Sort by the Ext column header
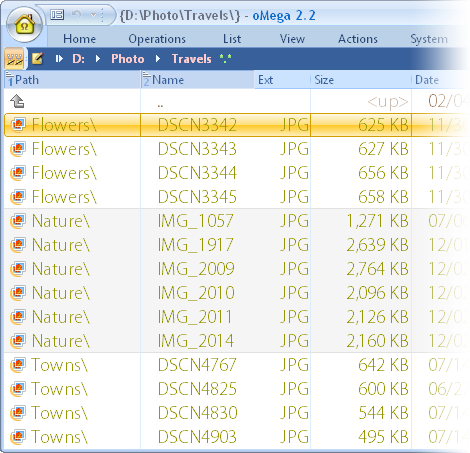Screen dimensions: 470x453 282,80
